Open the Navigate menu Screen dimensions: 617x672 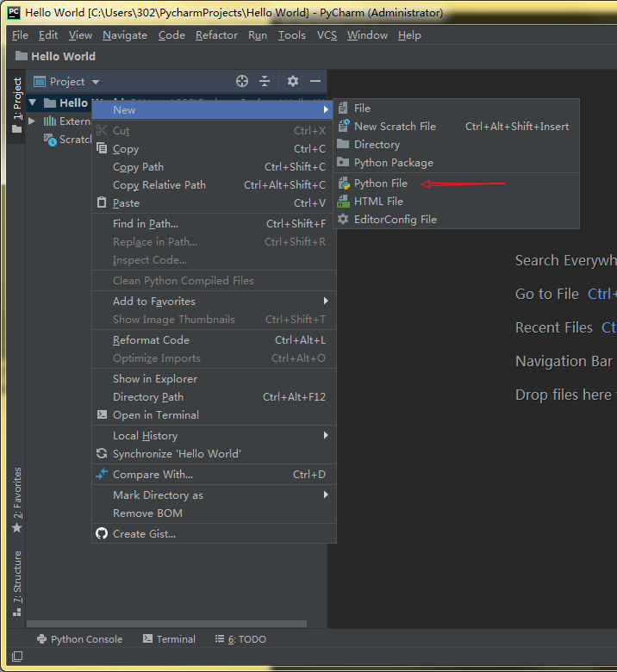125,35
